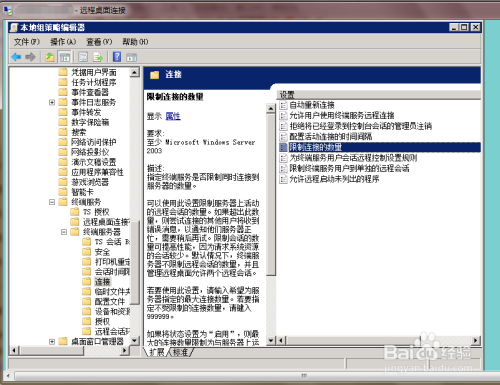The width and height of the screenshot is (500, 385).
Task: Select the 拒绝将已经登录到控制台会话的管理员注销 setting
Action: coord(360,126)
